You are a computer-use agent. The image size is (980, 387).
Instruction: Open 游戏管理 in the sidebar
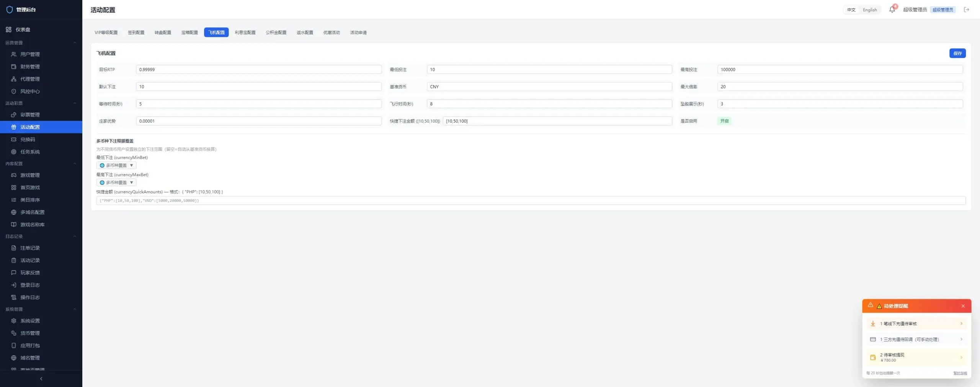(41, 175)
